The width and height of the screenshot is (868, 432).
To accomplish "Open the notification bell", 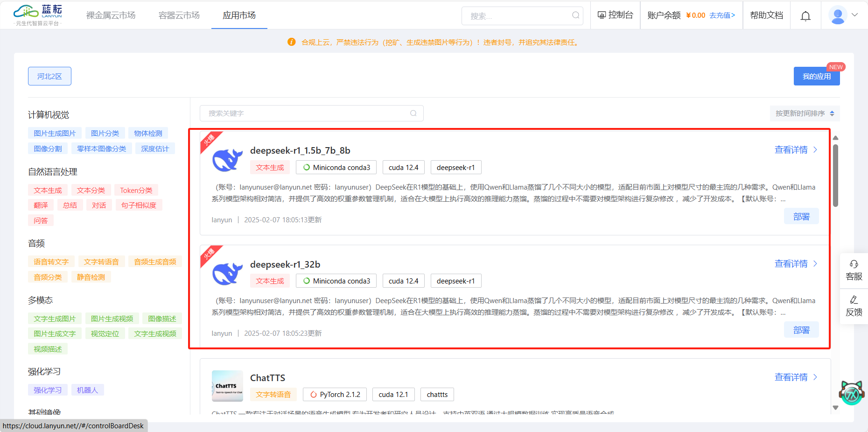I will tap(805, 16).
